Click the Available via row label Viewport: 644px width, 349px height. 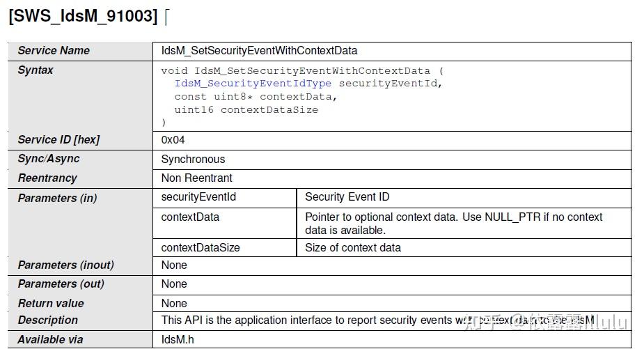click(50, 339)
